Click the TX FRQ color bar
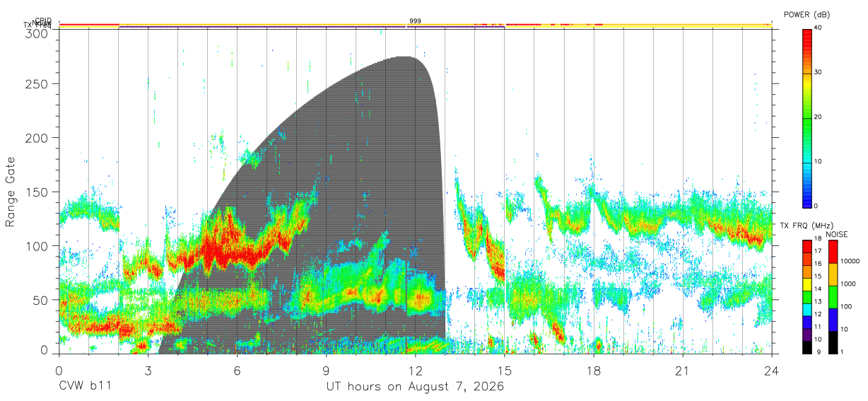The width and height of the screenshot is (868, 401). coord(807,297)
